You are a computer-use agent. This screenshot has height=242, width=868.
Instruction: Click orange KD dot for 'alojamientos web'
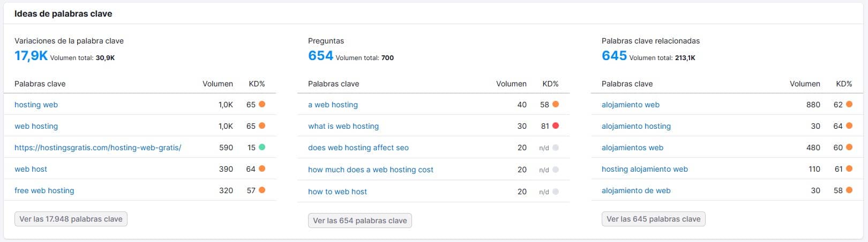[x=849, y=147]
